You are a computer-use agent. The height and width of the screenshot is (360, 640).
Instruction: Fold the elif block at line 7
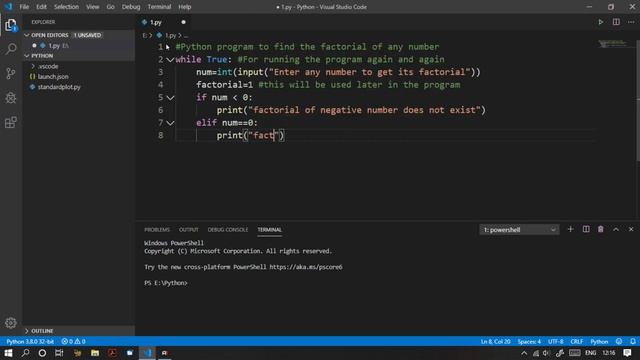point(170,123)
